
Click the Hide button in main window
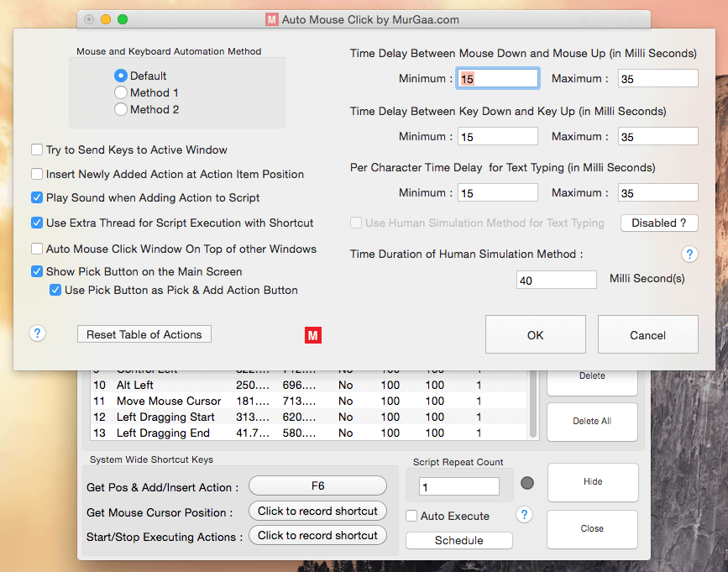point(593,482)
